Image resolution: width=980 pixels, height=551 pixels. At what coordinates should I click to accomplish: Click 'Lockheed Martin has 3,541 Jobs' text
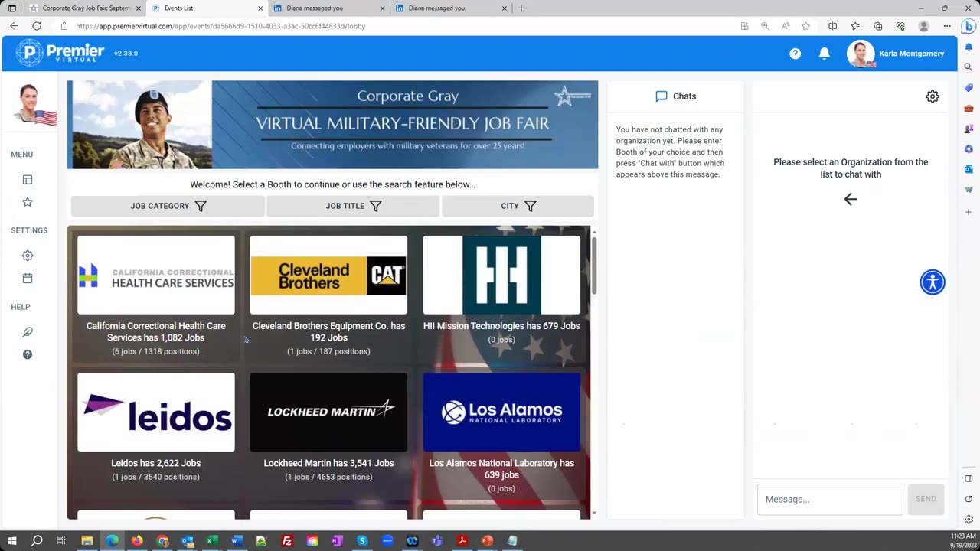coord(328,463)
